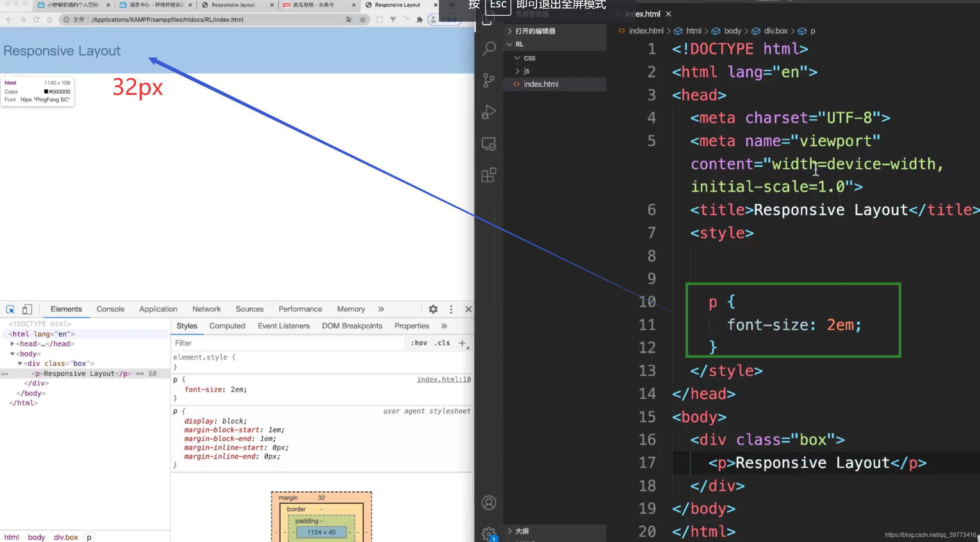Screen dimensions: 980x542
Task: Focus the Styles filter field
Action: [289, 343]
